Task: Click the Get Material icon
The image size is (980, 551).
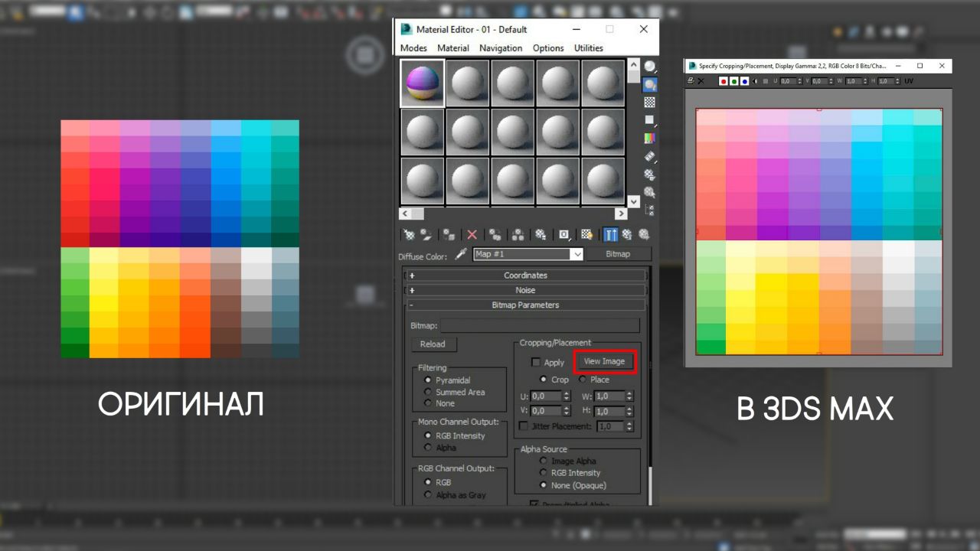Action: pos(410,234)
